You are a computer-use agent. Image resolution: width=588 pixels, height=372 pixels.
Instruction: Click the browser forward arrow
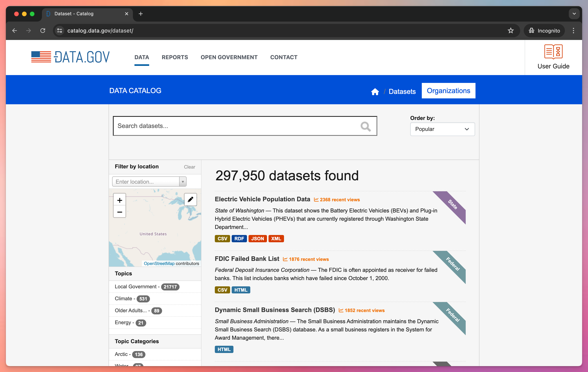click(29, 31)
